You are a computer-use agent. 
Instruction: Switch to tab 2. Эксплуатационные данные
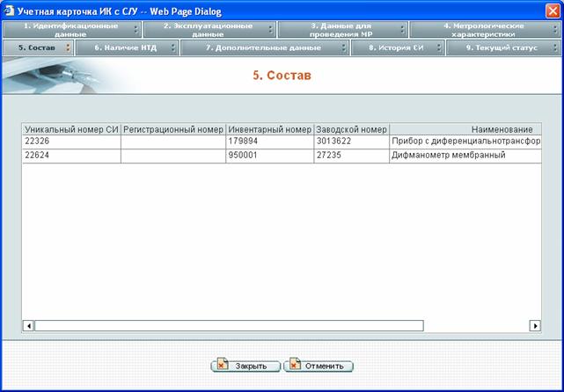coord(209,30)
